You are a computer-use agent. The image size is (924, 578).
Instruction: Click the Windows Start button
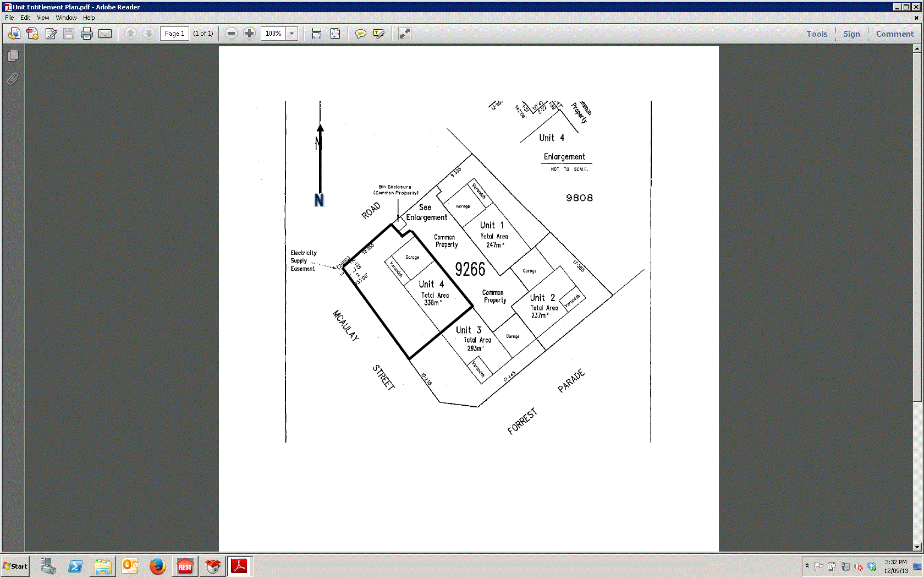click(x=15, y=566)
